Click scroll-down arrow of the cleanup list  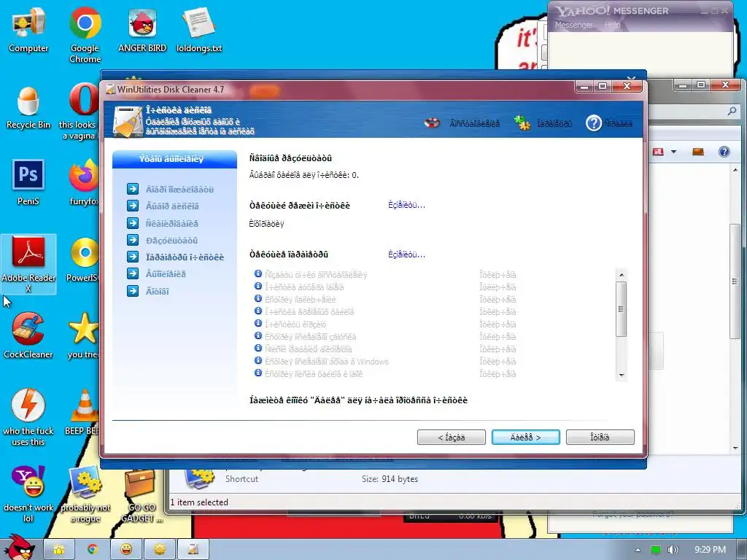point(622,376)
